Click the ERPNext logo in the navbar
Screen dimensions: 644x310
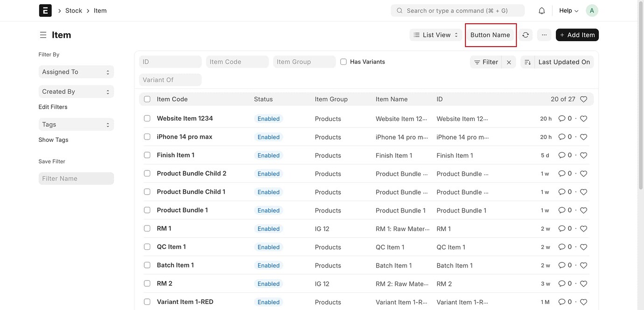coord(45,10)
